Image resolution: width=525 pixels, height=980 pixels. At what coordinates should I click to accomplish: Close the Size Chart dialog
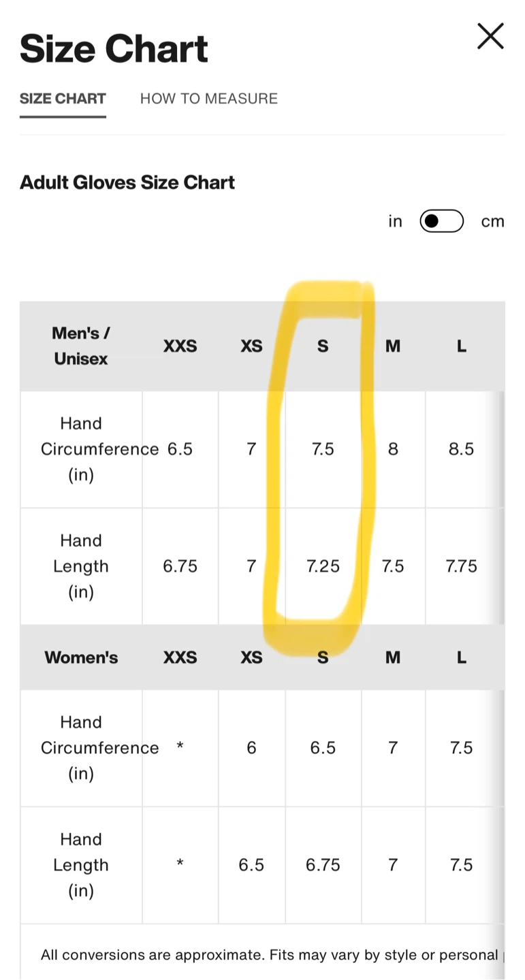click(x=490, y=36)
